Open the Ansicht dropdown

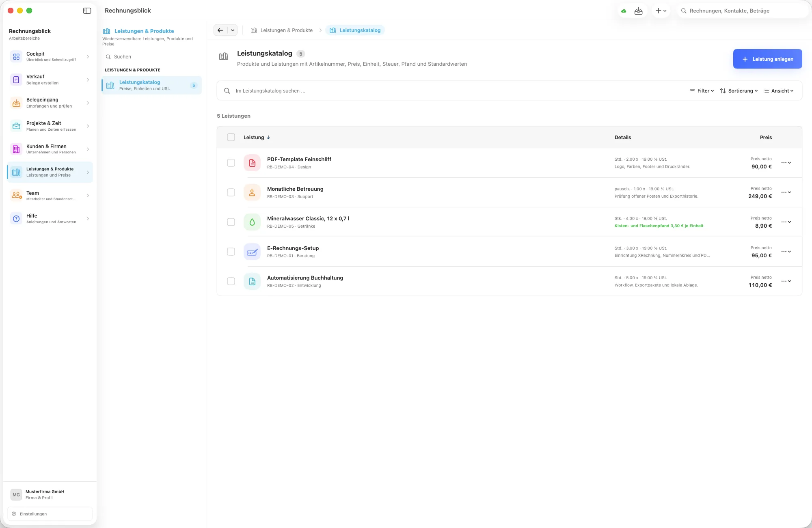(x=778, y=91)
